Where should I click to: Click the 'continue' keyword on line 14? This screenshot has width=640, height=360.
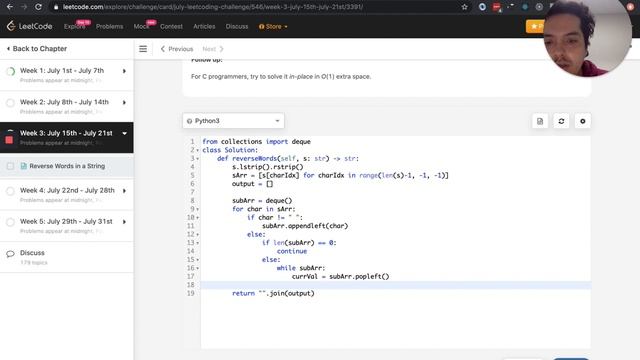[x=292, y=251]
